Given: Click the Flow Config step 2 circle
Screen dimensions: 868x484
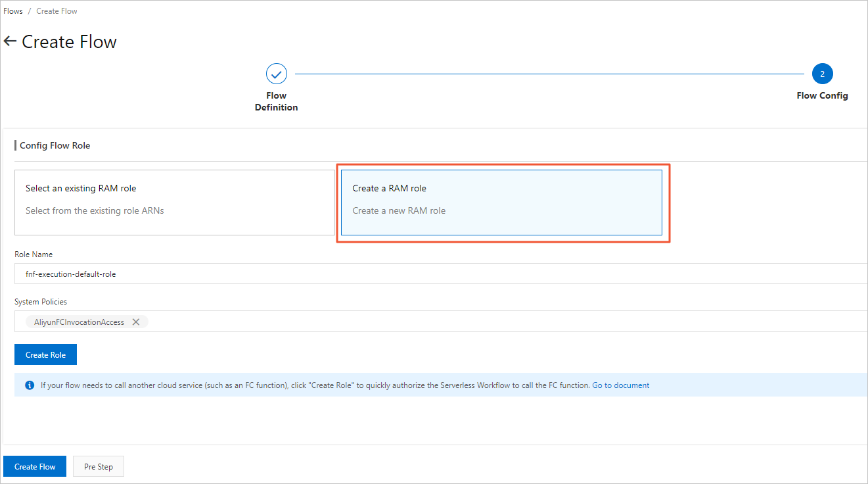Looking at the screenshot, I should [822, 74].
